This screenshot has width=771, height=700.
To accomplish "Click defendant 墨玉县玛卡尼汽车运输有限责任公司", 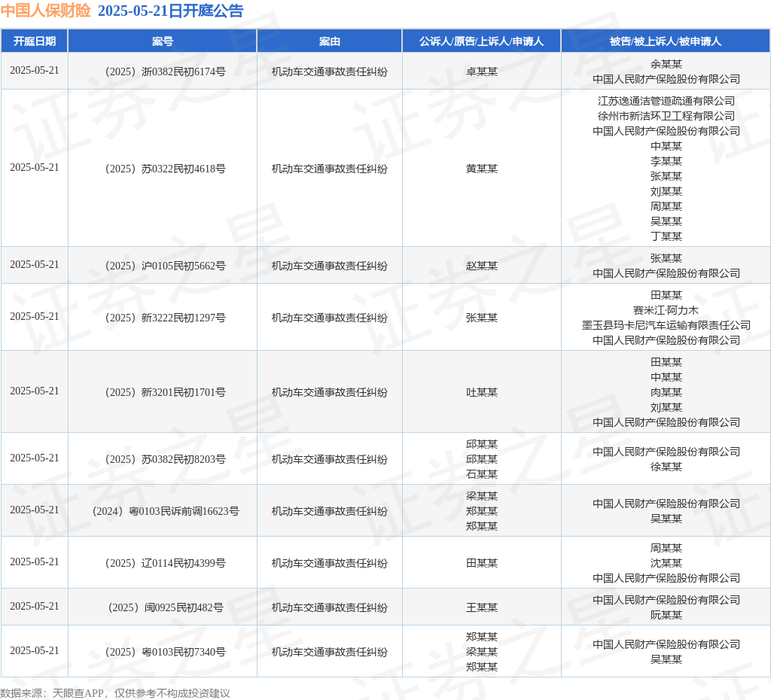I will tap(666, 325).
